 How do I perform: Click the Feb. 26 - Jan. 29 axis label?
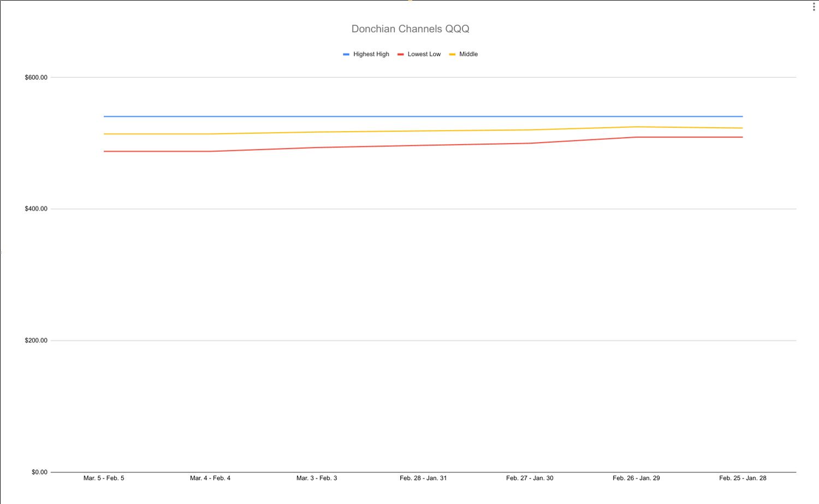click(x=636, y=478)
